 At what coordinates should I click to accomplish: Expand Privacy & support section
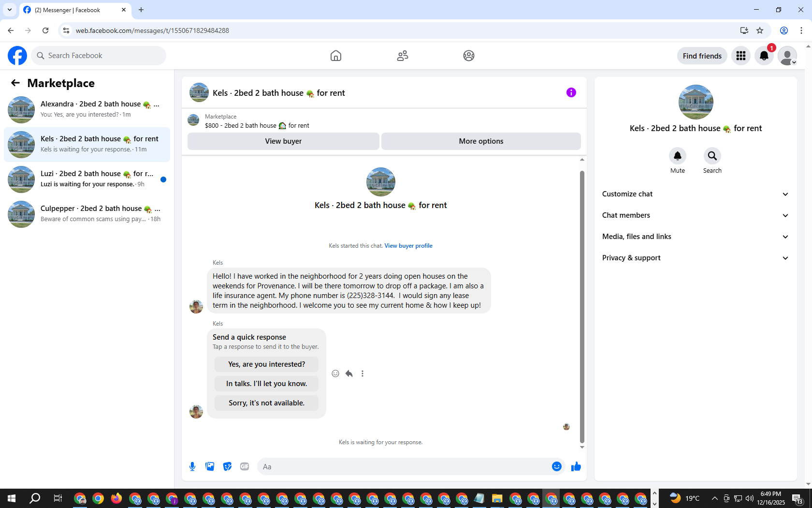(696, 258)
